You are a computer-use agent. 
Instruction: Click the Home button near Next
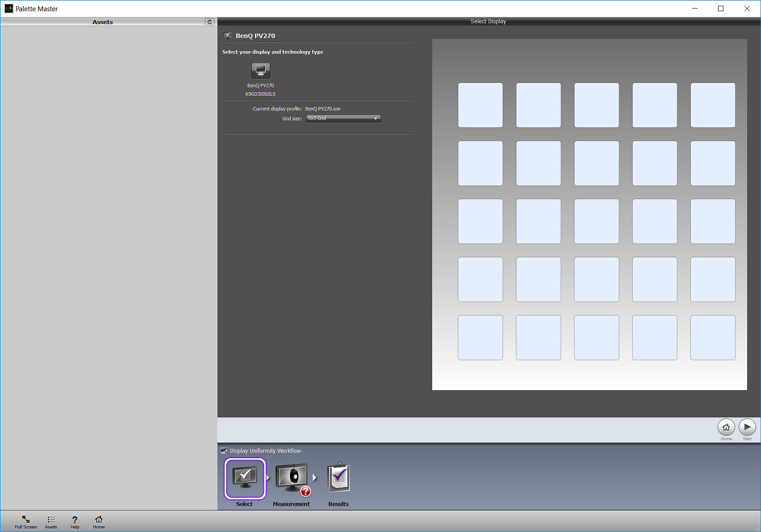[726, 427]
